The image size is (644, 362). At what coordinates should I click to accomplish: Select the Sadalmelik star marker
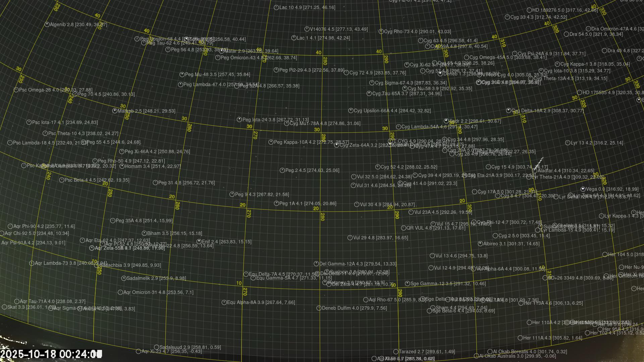click(x=123, y=278)
